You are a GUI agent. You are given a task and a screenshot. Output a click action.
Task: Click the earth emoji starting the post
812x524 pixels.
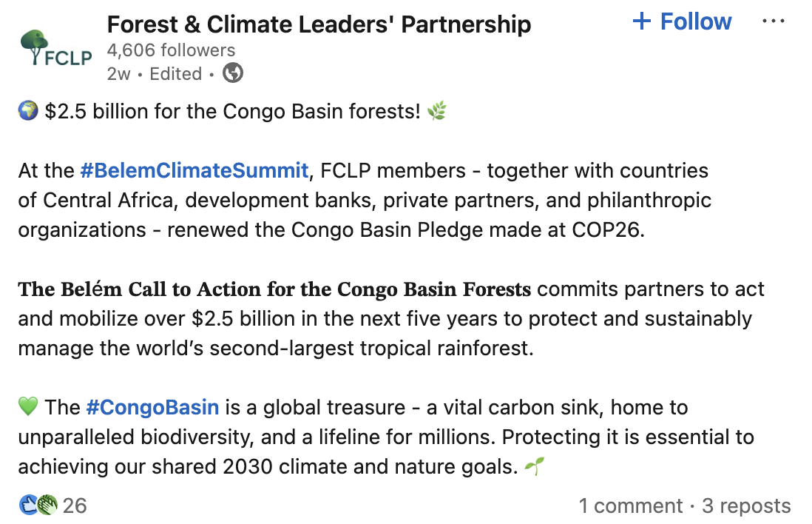[x=27, y=110]
